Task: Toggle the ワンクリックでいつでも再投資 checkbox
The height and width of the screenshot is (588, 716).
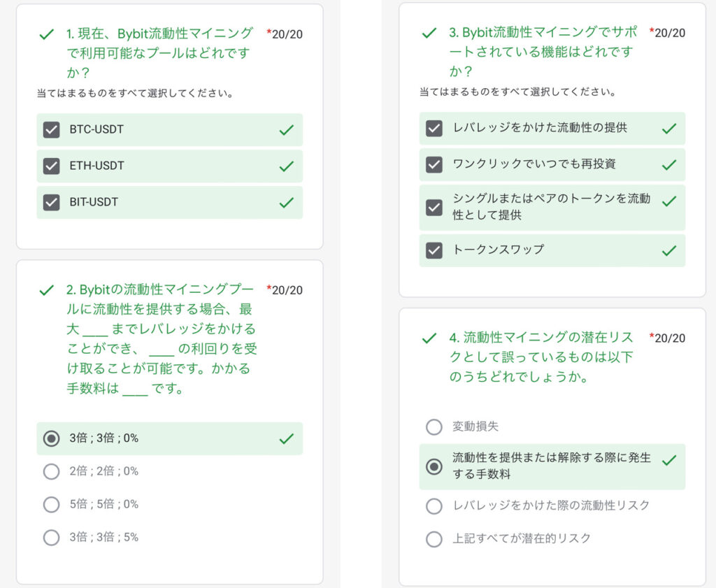Action: click(x=434, y=164)
